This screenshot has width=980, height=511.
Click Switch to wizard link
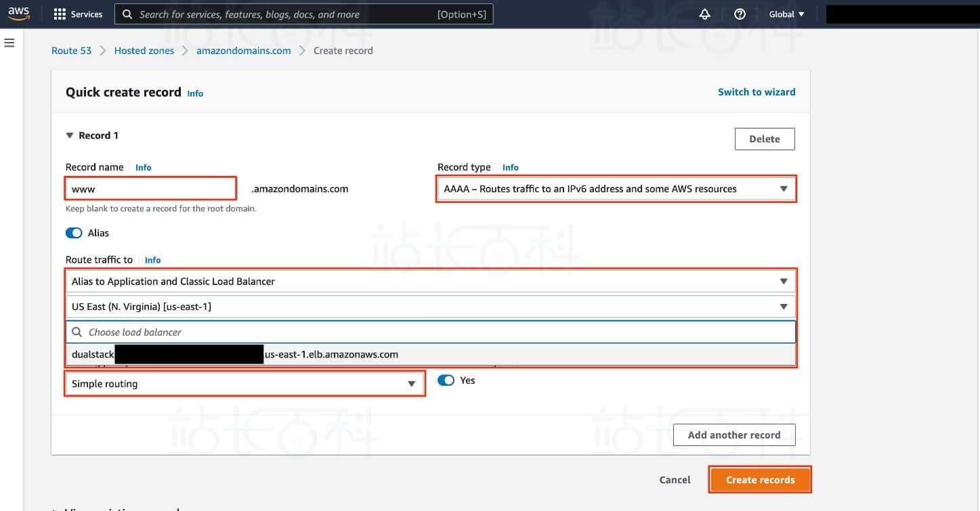pyautogui.click(x=757, y=92)
